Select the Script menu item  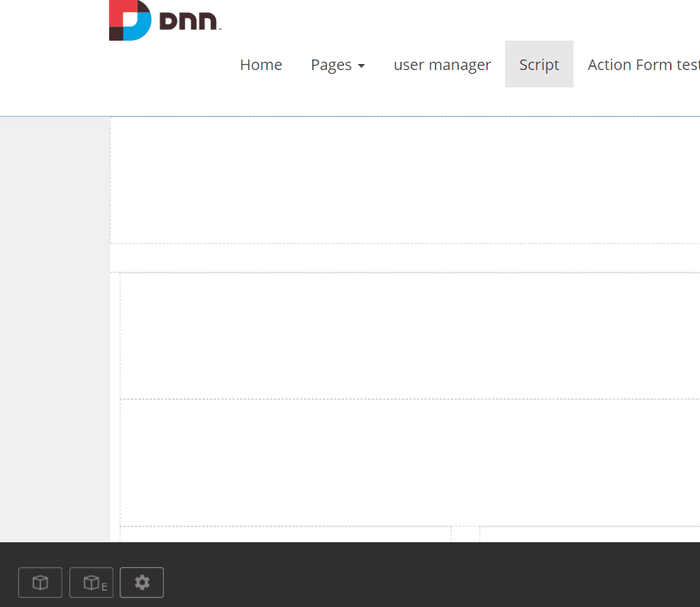tap(539, 65)
